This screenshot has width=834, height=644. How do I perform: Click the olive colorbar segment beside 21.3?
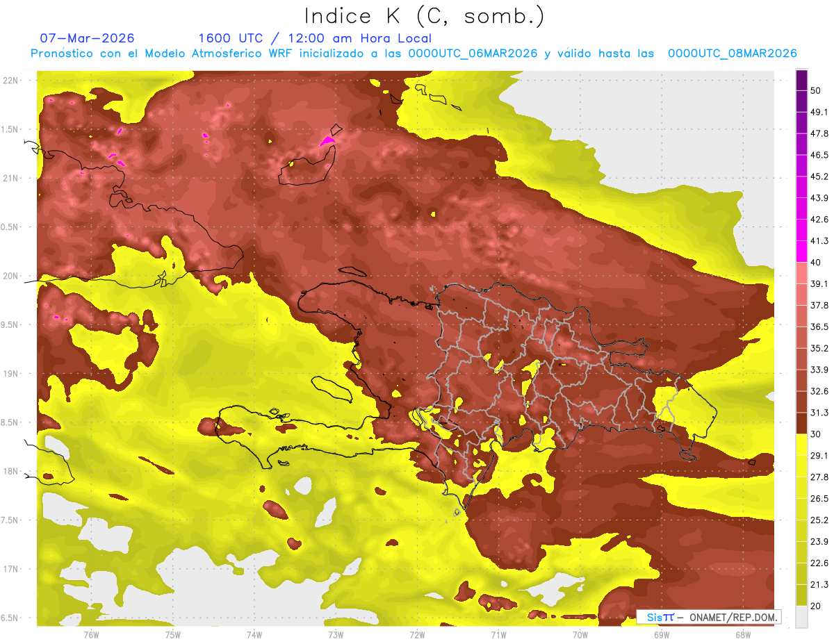click(x=801, y=594)
